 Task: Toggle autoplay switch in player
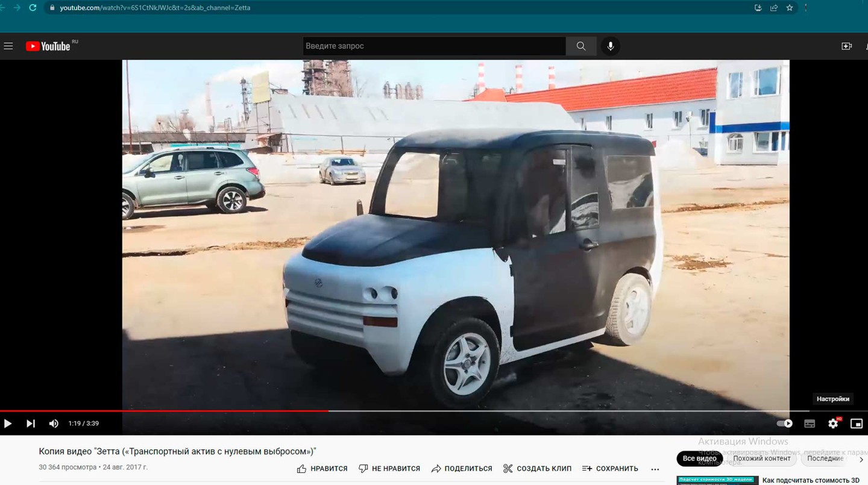click(784, 424)
